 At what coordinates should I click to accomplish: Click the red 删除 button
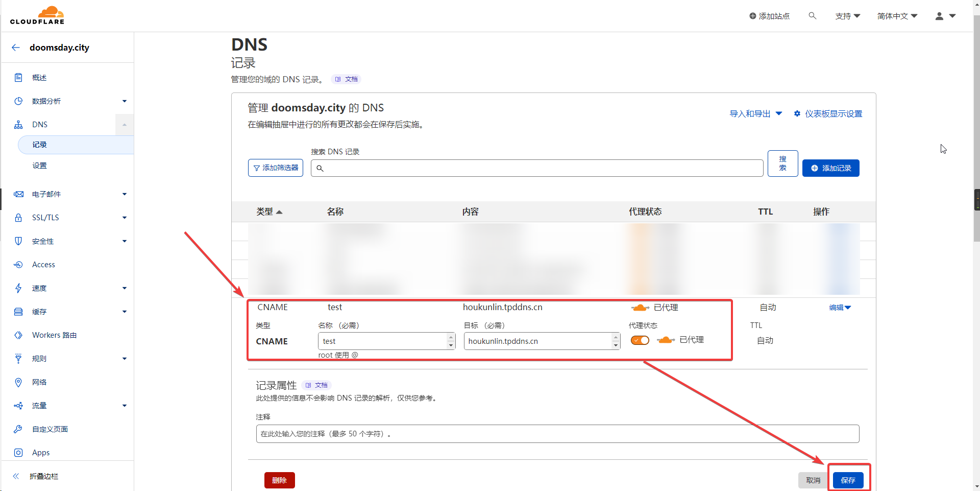click(279, 480)
